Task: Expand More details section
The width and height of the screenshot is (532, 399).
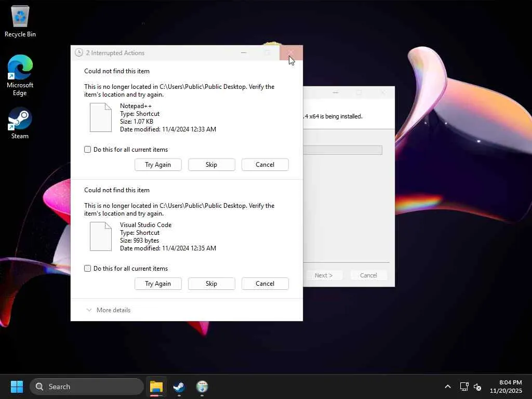Action: tap(109, 310)
